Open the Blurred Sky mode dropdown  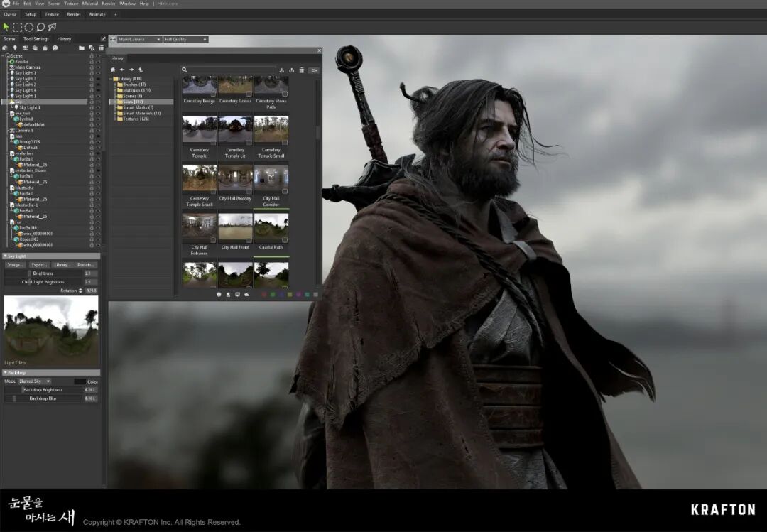(35, 381)
